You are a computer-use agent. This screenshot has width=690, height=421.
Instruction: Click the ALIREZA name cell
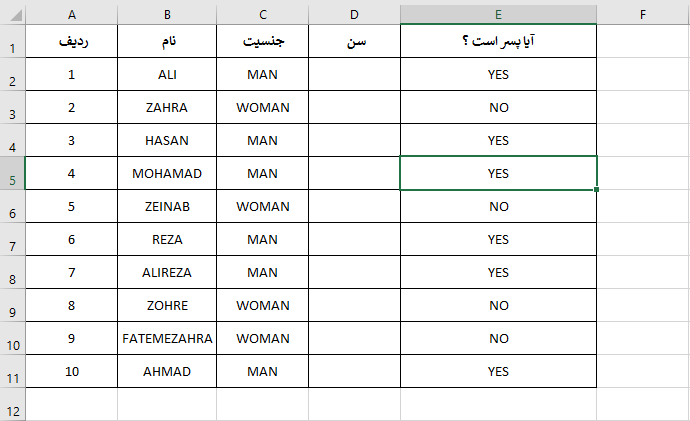[x=167, y=272]
